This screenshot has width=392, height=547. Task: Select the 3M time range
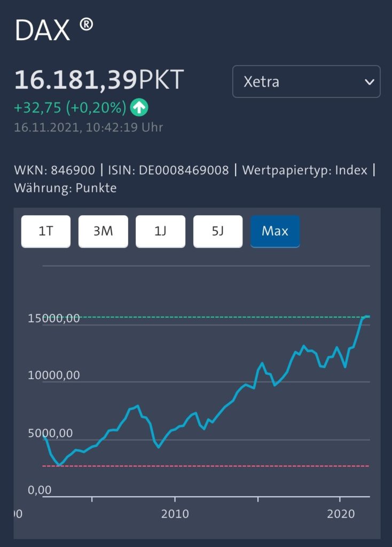pyautogui.click(x=103, y=231)
